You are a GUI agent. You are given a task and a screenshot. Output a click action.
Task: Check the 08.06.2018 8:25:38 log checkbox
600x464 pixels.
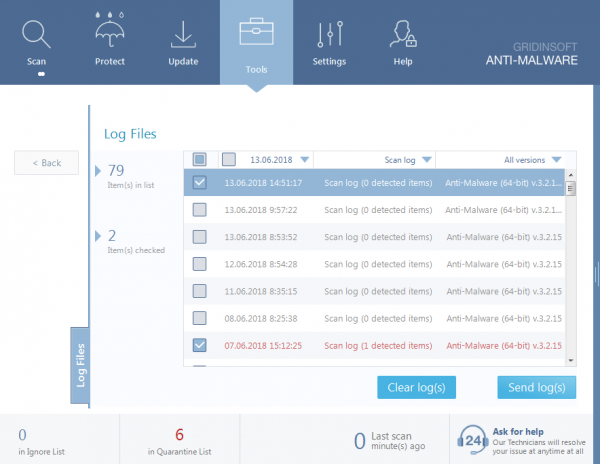pos(199,318)
